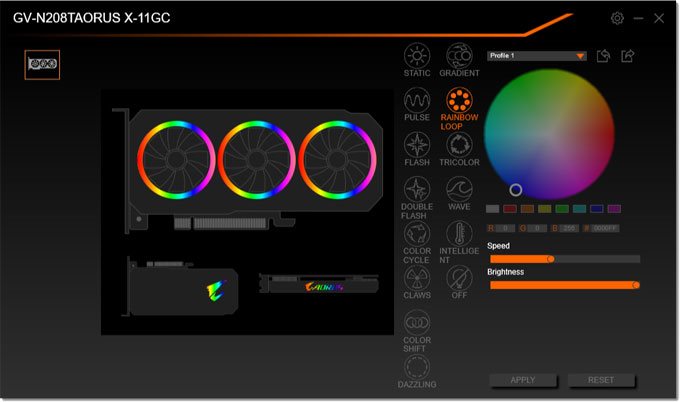
Task: Pick the yellow color swatch
Action: pos(544,209)
